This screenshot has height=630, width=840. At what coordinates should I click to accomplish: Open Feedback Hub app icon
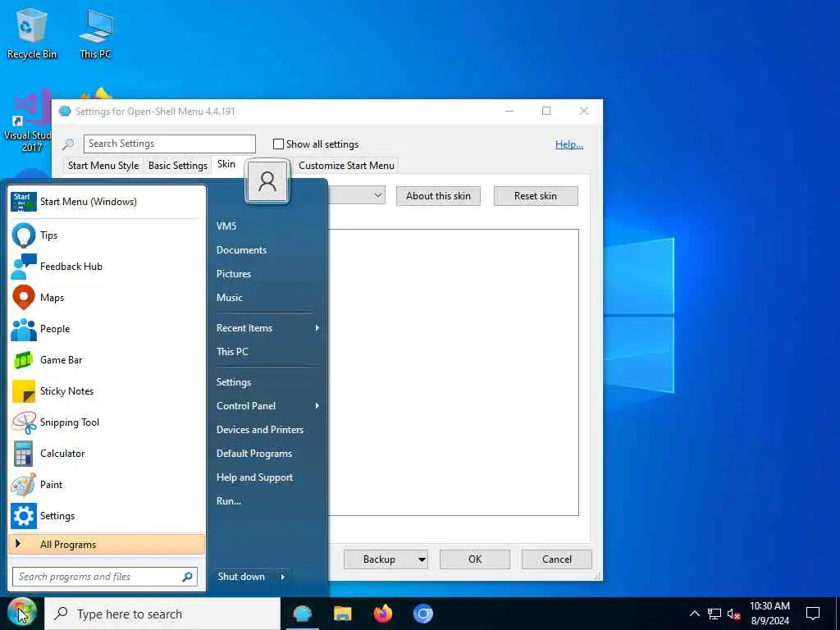click(x=24, y=267)
